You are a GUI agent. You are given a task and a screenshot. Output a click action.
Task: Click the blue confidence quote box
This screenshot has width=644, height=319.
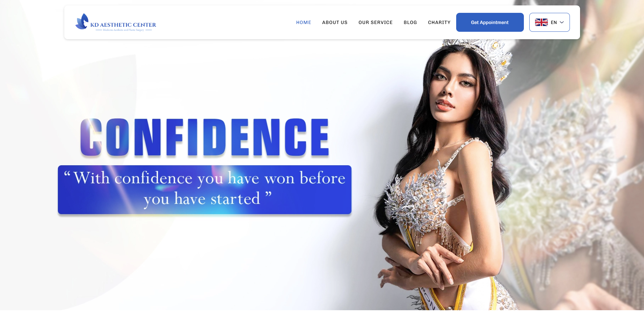204,190
